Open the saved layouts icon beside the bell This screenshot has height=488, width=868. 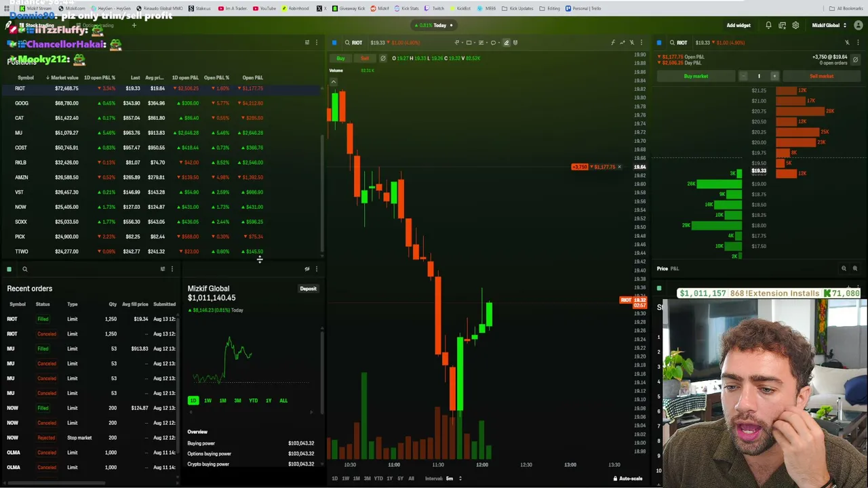pos(782,26)
